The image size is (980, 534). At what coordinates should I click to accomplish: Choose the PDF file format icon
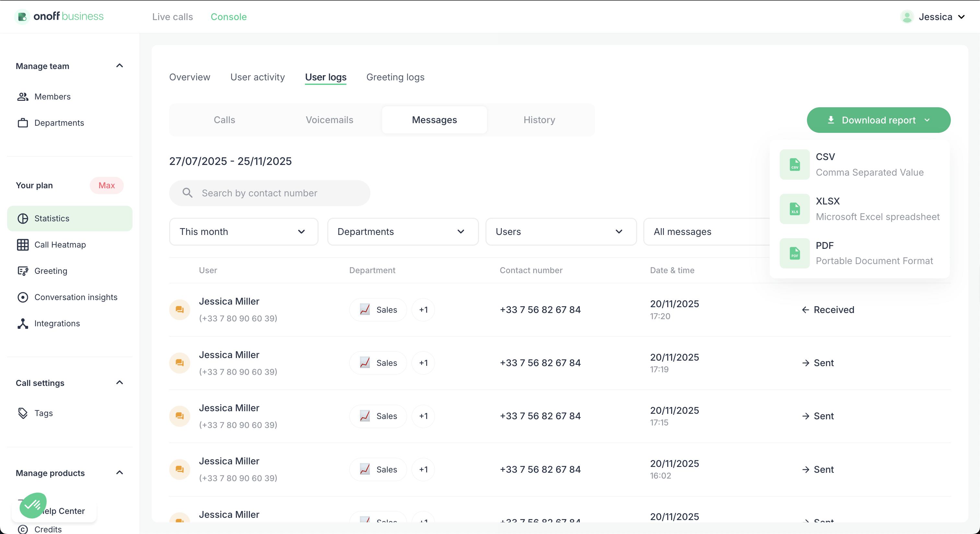click(795, 253)
